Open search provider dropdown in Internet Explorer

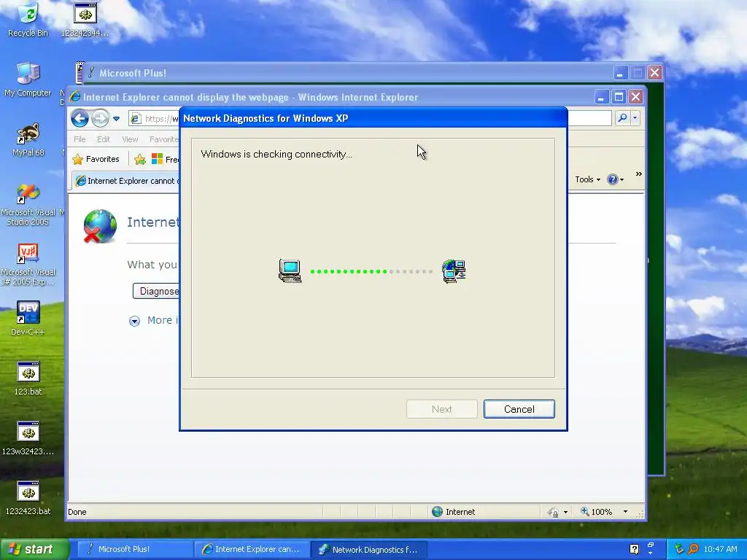click(x=635, y=118)
